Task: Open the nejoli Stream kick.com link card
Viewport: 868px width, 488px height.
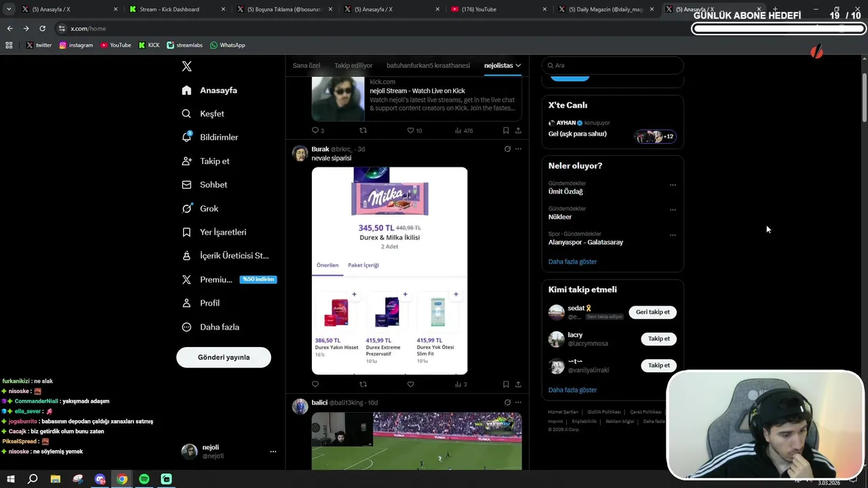Action: pyautogui.click(x=416, y=98)
